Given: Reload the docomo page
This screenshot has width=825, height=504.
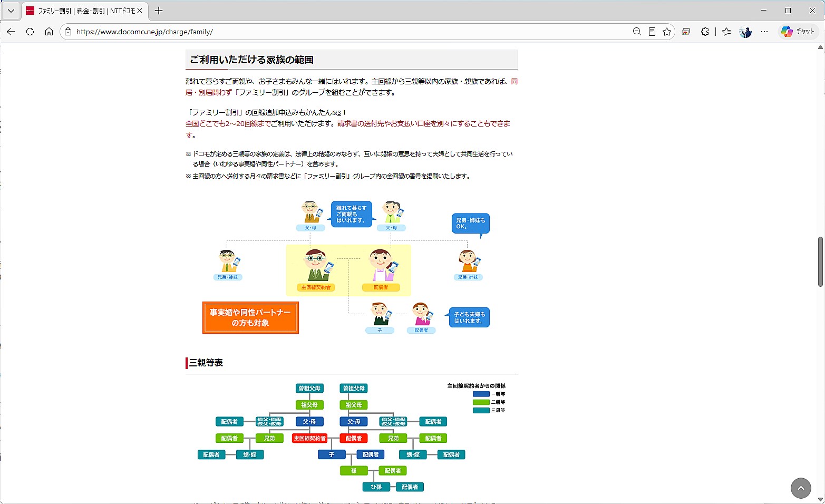Looking at the screenshot, I should click(x=30, y=32).
